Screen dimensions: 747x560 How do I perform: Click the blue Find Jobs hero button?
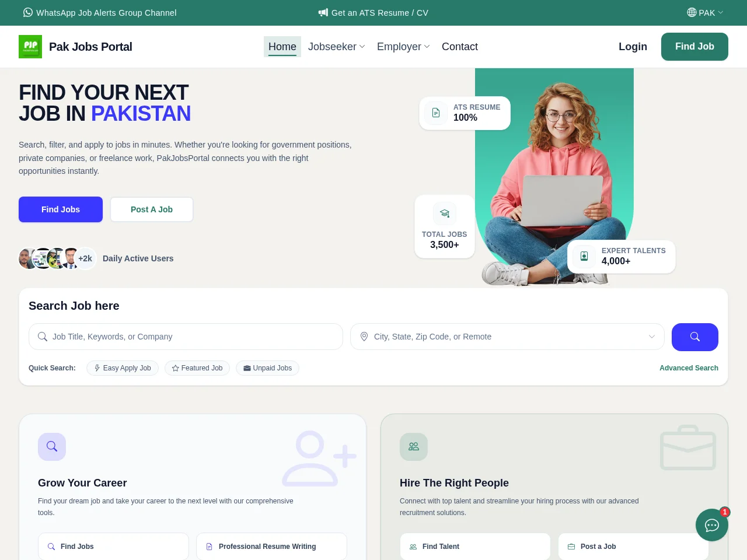pos(61,209)
